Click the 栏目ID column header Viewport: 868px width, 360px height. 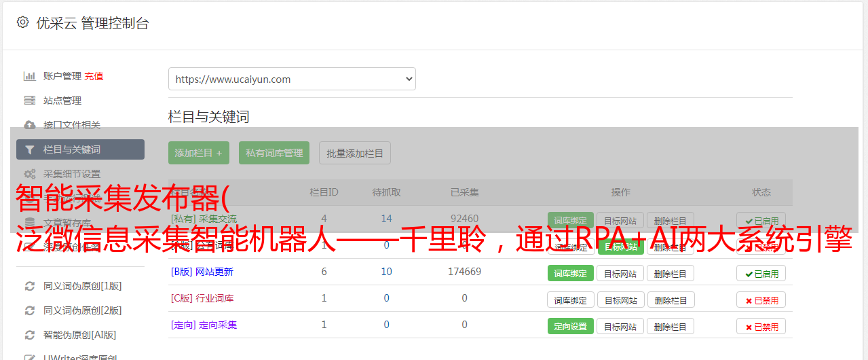pyautogui.click(x=324, y=192)
